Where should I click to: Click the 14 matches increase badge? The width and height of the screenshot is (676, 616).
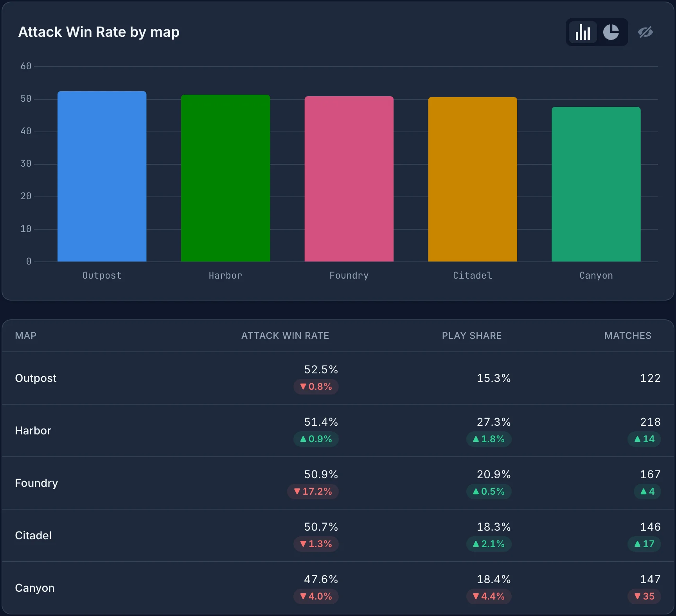644,439
